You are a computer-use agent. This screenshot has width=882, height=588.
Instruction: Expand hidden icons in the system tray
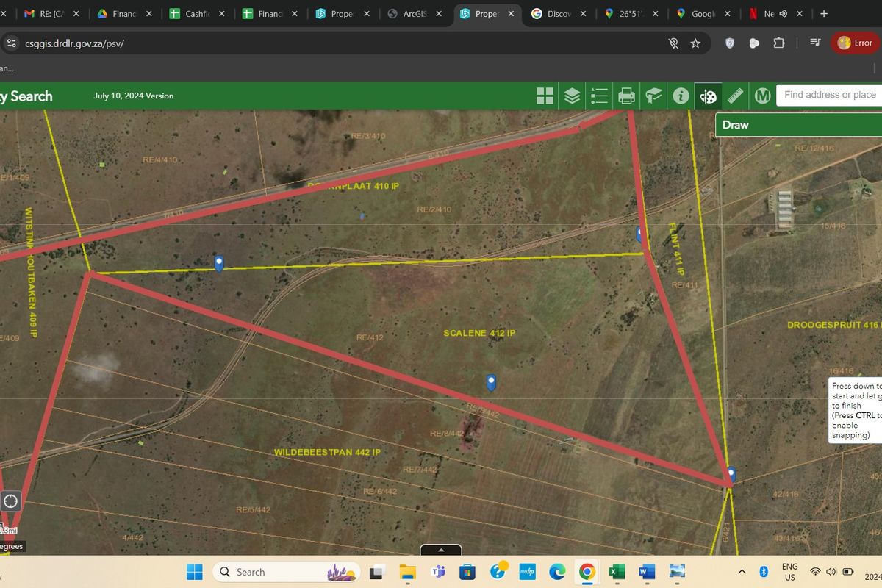click(742, 572)
